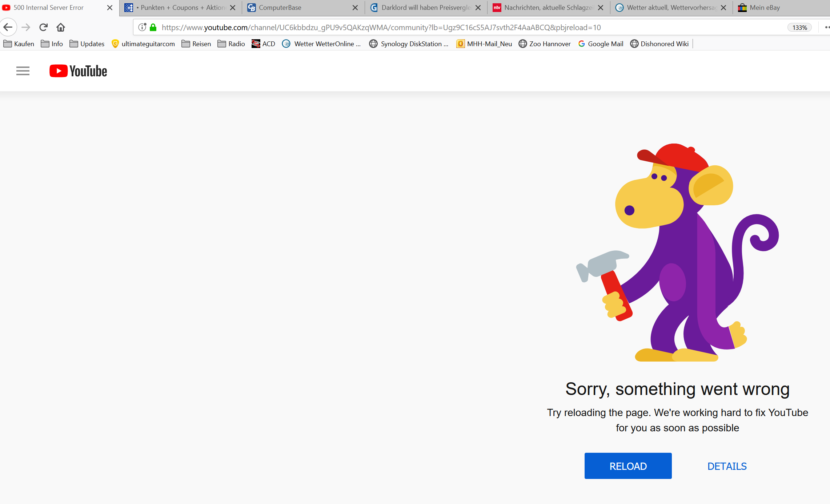The height and width of the screenshot is (504, 830).
Task: Open the Reisen bookmarks folder
Action: coord(197,44)
